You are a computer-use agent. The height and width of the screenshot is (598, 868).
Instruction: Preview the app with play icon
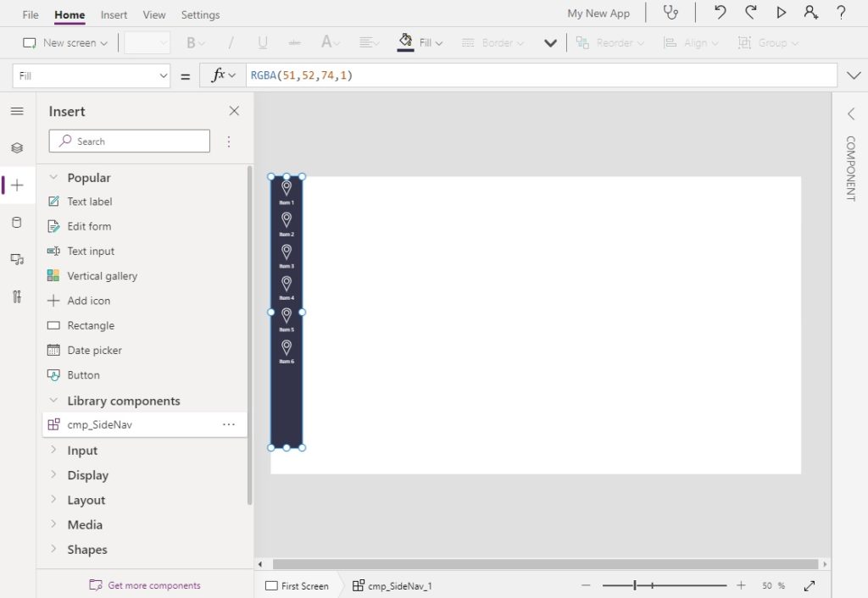click(x=781, y=12)
